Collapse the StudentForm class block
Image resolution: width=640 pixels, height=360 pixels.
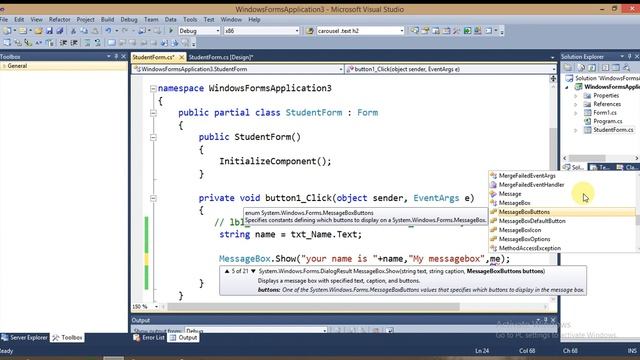pyautogui.click(x=153, y=113)
